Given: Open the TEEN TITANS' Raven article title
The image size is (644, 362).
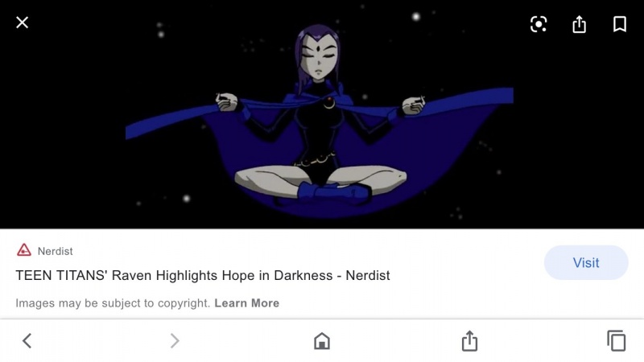Looking at the screenshot, I should (203, 275).
